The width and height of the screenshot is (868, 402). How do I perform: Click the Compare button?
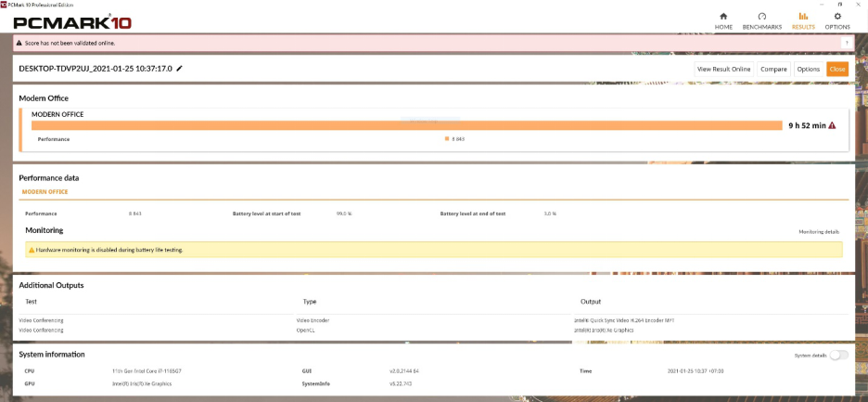coord(773,70)
